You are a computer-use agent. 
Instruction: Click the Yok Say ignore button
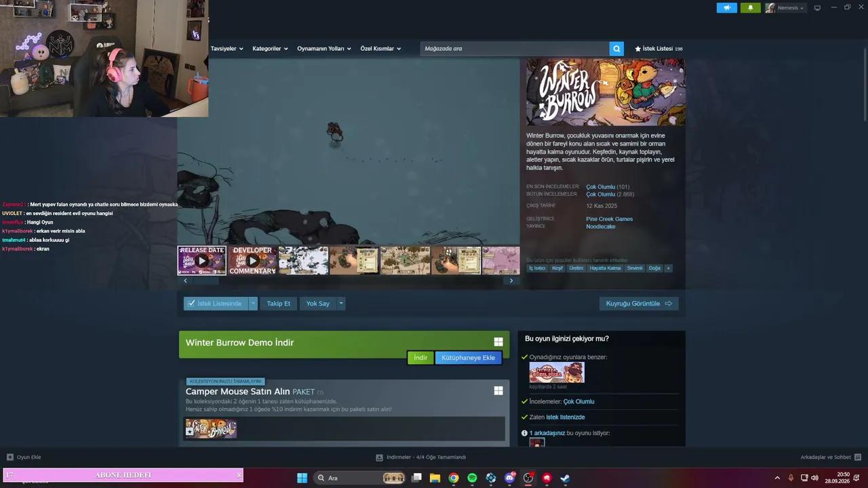[x=317, y=304]
